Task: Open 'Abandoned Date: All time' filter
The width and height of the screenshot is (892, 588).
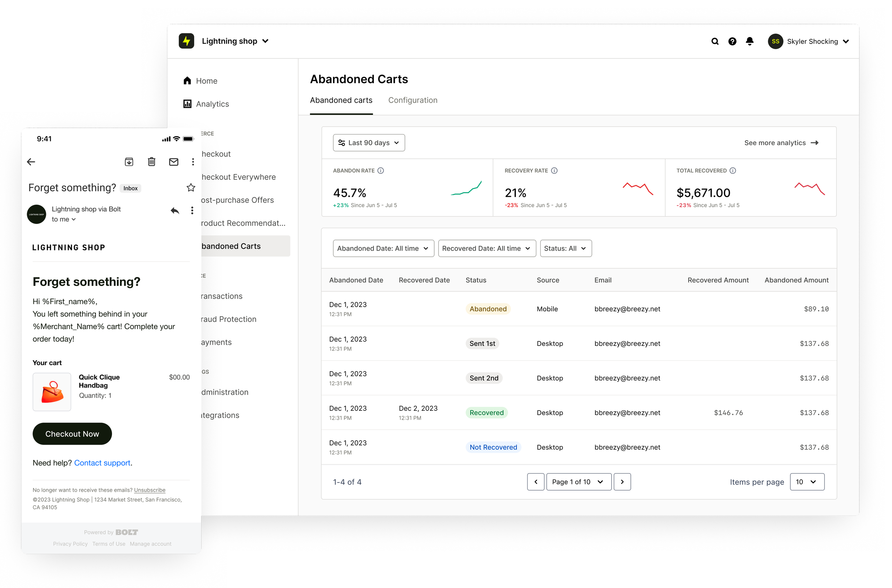Action: (383, 248)
